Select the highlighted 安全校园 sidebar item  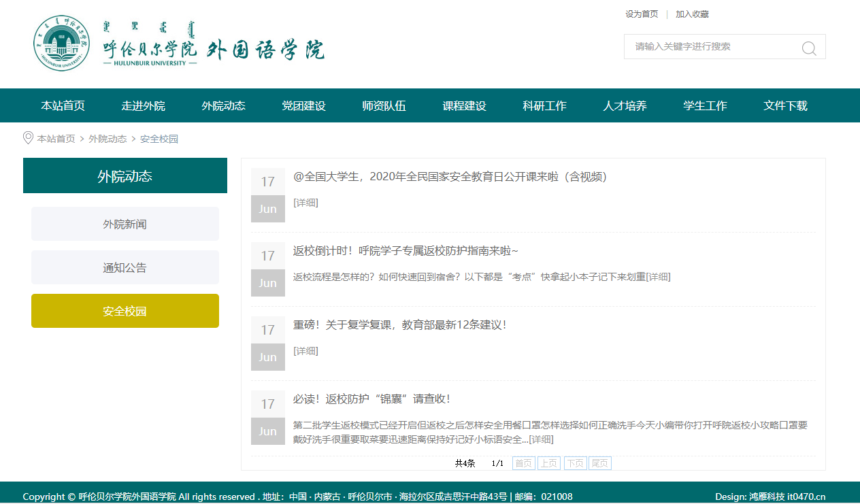tap(125, 311)
